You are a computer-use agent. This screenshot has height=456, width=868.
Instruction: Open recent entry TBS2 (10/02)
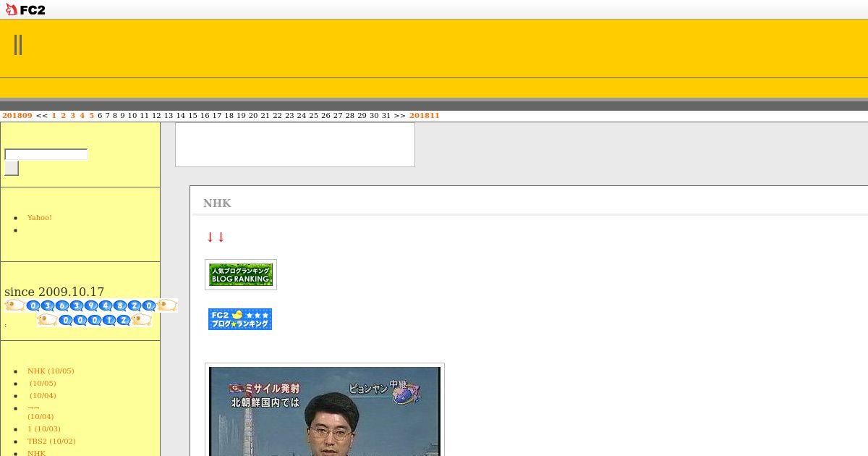point(51,442)
